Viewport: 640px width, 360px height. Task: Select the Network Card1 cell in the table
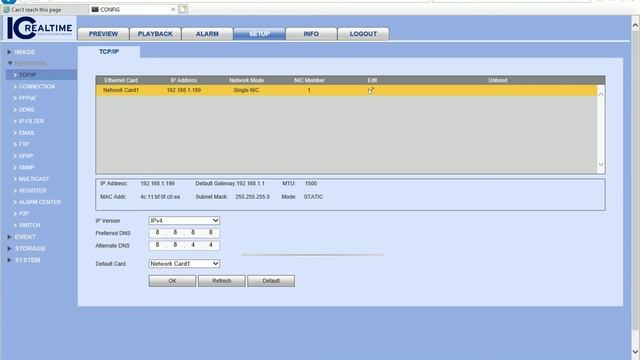coord(121,90)
